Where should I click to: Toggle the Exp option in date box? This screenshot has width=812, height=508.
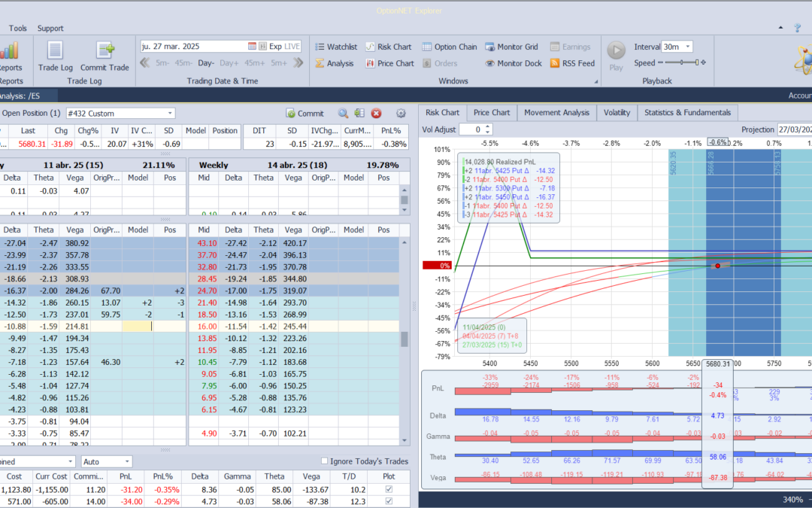pos(275,46)
